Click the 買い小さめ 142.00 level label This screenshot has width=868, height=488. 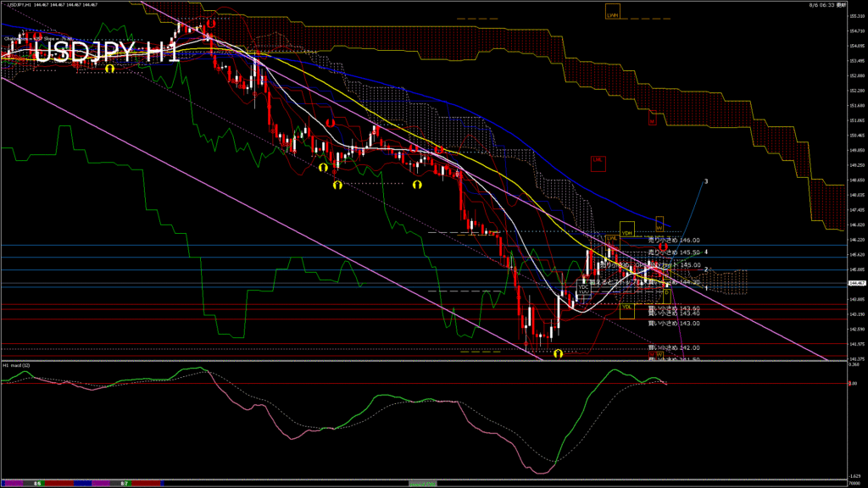click(674, 347)
